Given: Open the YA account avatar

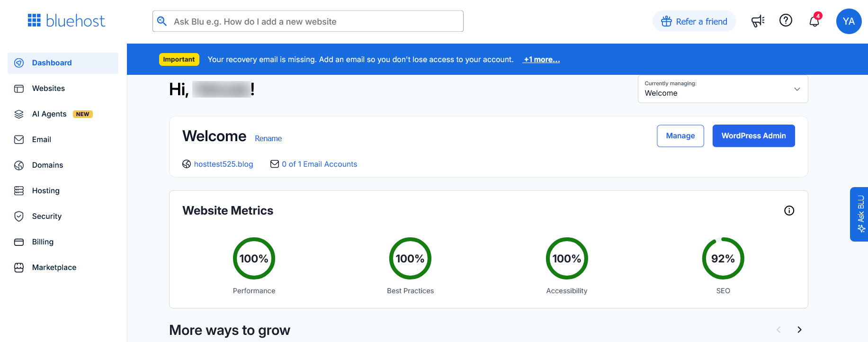Looking at the screenshot, I should point(849,21).
